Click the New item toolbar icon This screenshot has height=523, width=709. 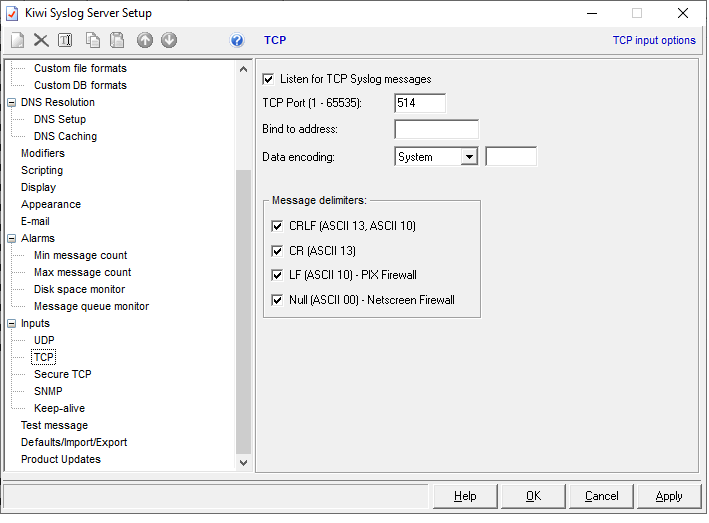(x=18, y=40)
